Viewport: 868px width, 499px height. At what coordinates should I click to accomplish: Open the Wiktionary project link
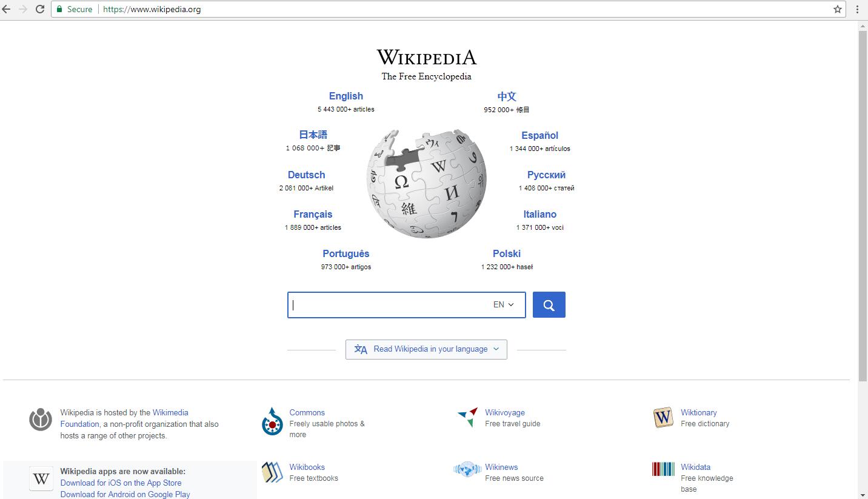[699, 412]
